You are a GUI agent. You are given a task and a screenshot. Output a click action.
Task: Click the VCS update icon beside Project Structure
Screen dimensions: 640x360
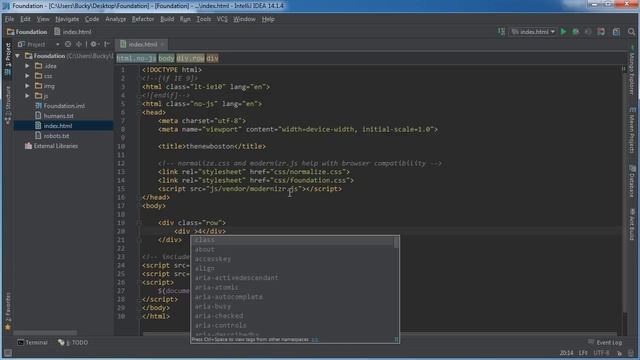click(x=601, y=31)
